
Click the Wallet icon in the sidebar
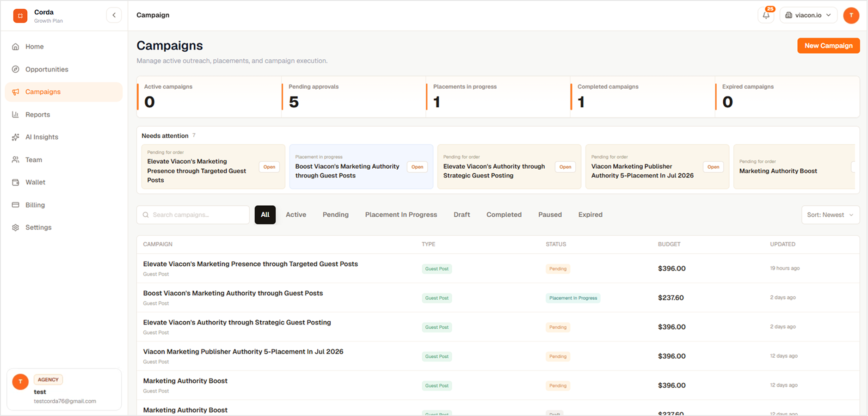click(x=16, y=183)
